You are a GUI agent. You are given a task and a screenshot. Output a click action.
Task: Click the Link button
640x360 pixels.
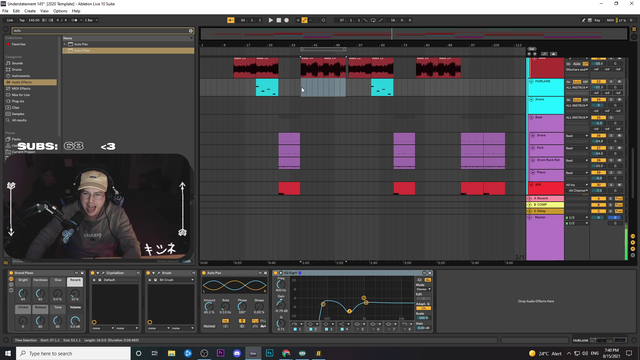[10, 20]
